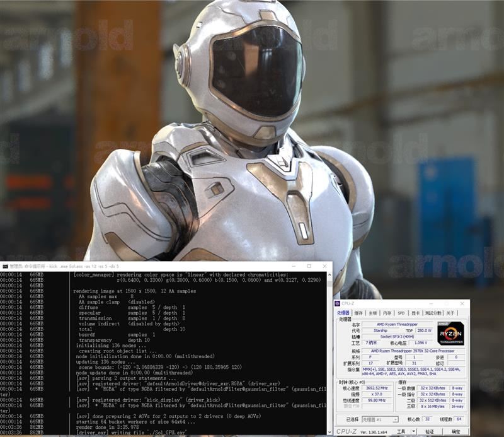Viewport: 504px width, 437px height.
Task: Click the console scrollbar down arrow
Action: click(329, 432)
